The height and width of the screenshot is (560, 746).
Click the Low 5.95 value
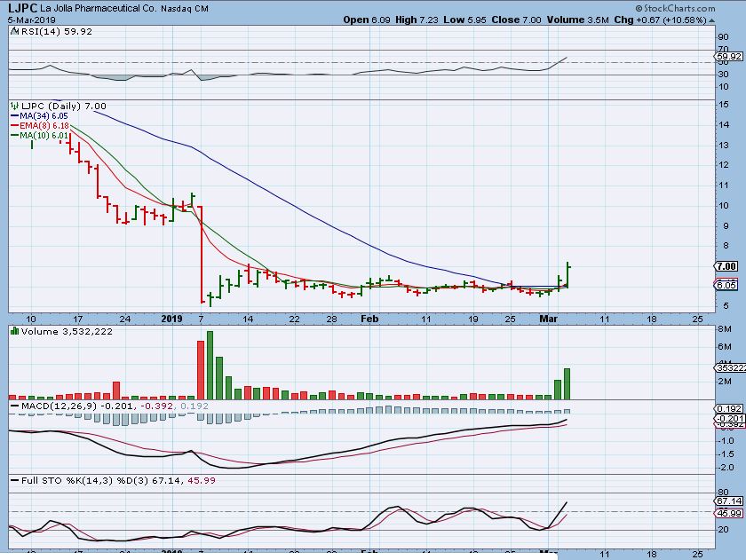point(464,20)
